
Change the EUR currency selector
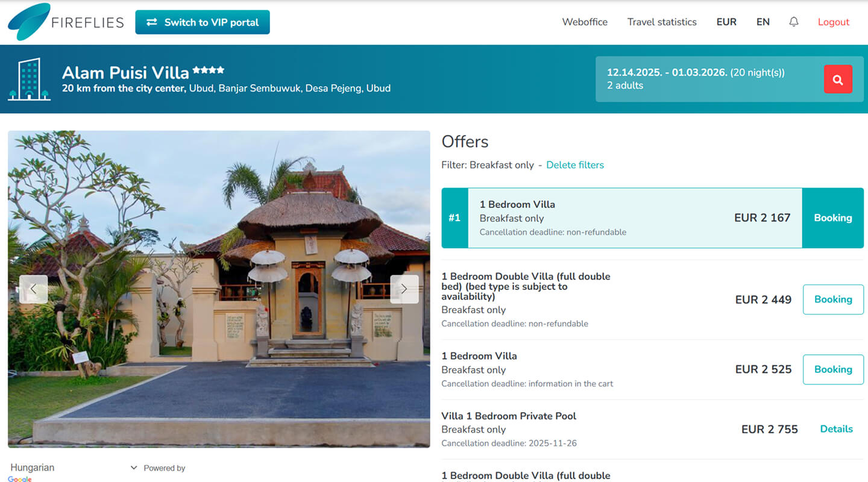(x=726, y=22)
